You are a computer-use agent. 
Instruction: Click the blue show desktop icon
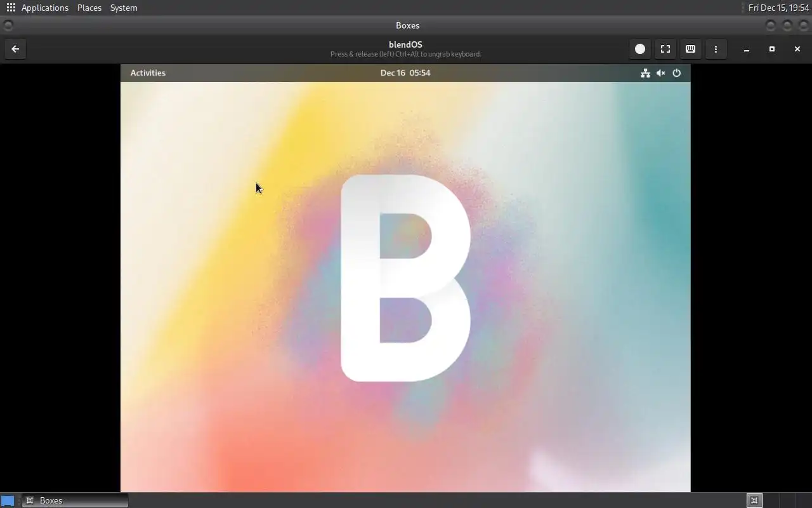pos(8,500)
